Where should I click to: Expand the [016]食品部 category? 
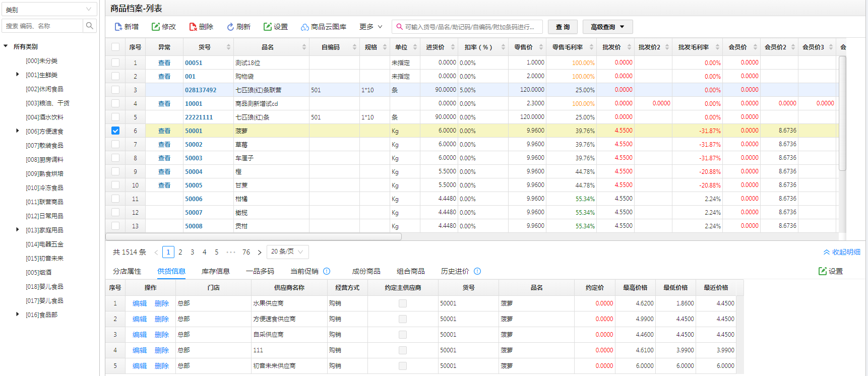pyautogui.click(x=18, y=315)
